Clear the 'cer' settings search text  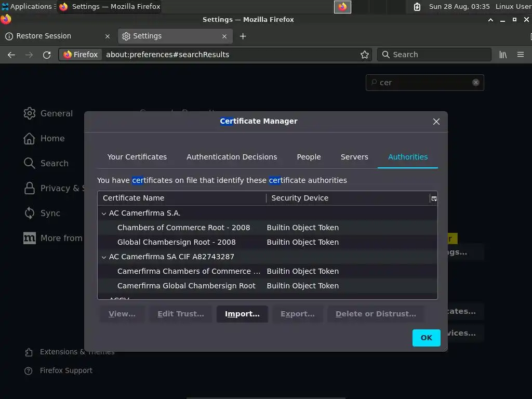(x=476, y=83)
